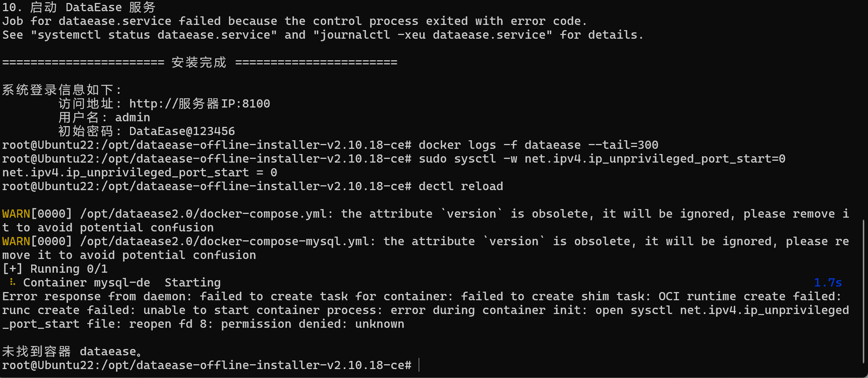Click the spinner icon beside Container mysql-de
868x378 pixels.
point(13,282)
